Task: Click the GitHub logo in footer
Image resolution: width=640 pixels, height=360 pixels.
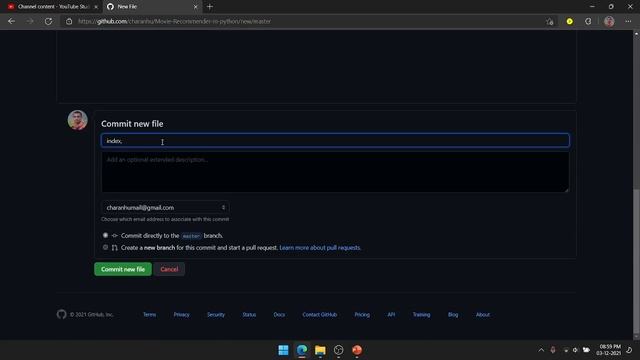Action: tap(62, 314)
